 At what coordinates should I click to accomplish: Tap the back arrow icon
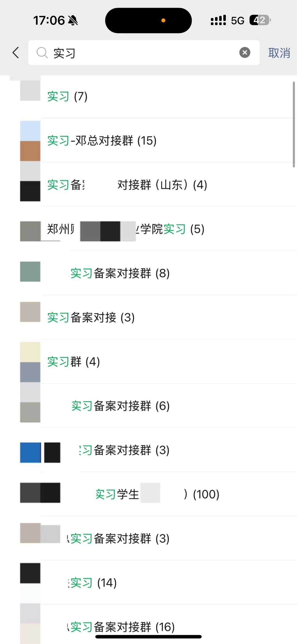tap(16, 52)
